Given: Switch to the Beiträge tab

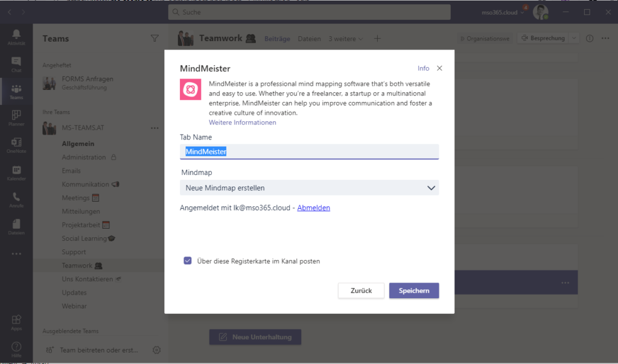Looking at the screenshot, I should (277, 39).
